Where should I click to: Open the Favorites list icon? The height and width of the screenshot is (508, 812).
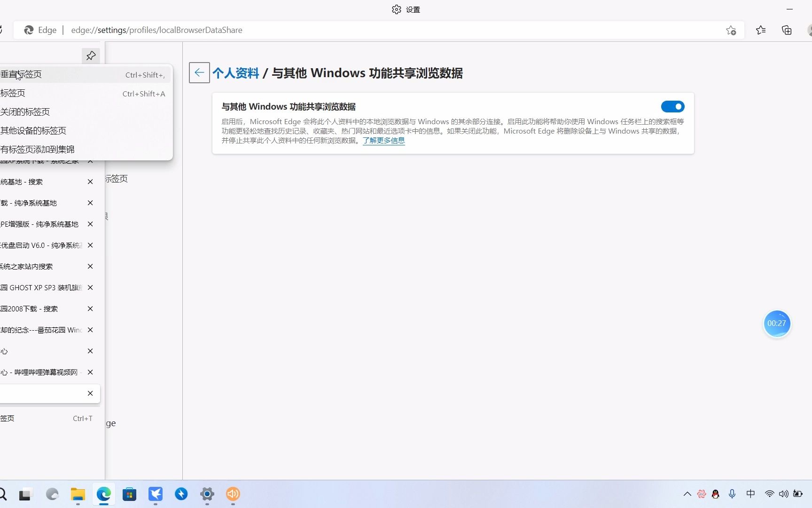coord(761,30)
